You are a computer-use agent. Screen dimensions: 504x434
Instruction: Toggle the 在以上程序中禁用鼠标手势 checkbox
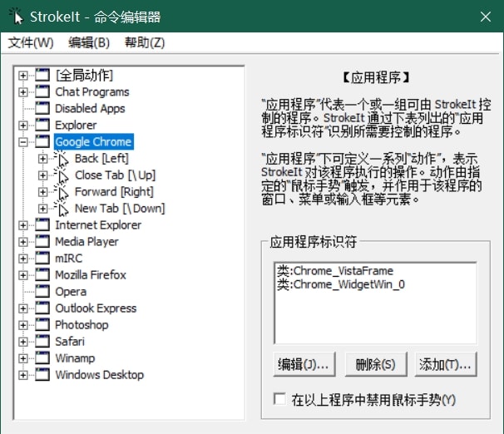click(279, 399)
